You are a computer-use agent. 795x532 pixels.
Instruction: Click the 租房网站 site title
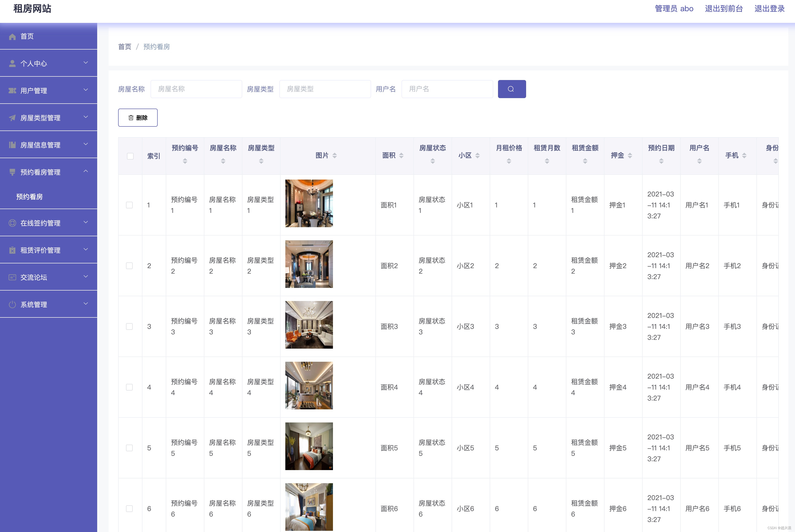[32, 9]
